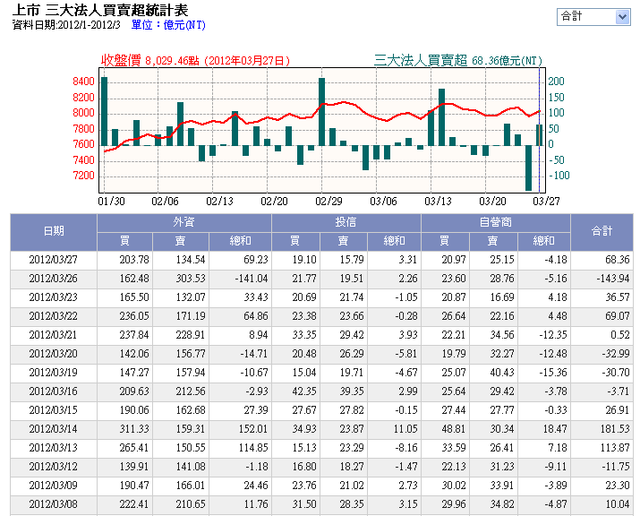Click foreign buy value 311.33
The width and height of the screenshot is (640, 516).
134,429
